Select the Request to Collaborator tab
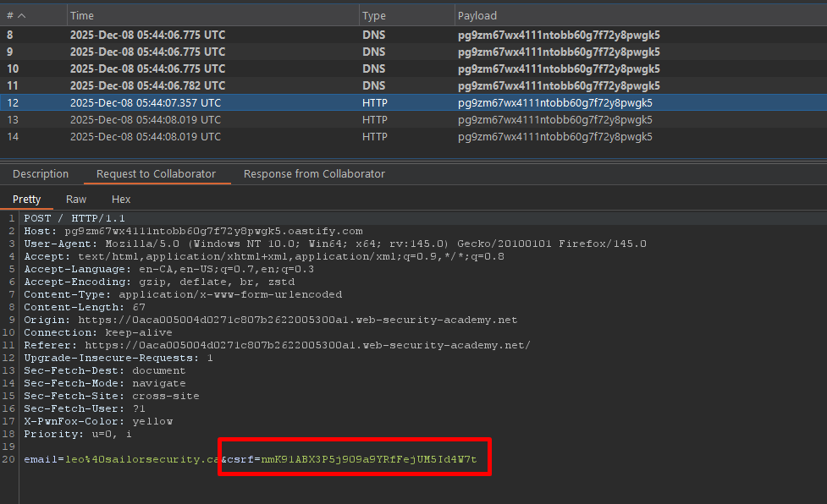Viewport: 827px width, 504px height. click(x=156, y=174)
